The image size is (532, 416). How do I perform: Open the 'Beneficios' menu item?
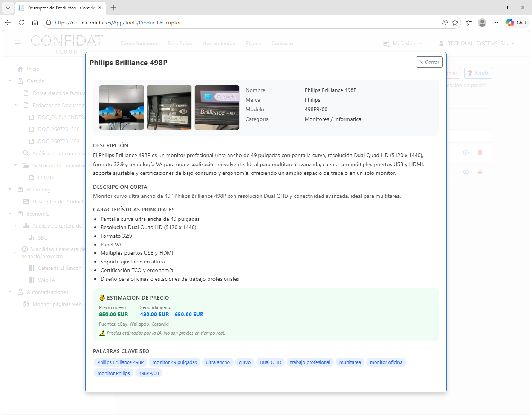point(180,43)
